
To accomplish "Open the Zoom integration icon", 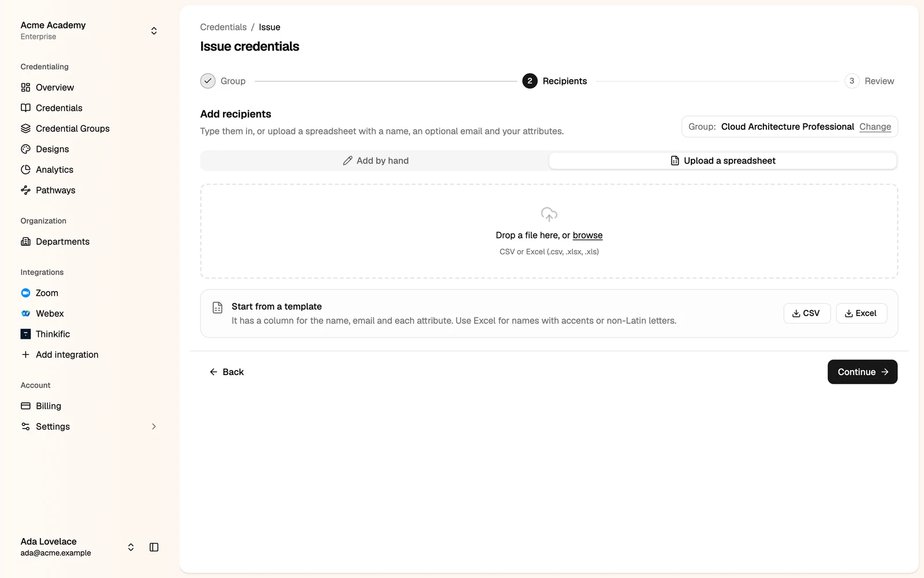I will pos(25,293).
